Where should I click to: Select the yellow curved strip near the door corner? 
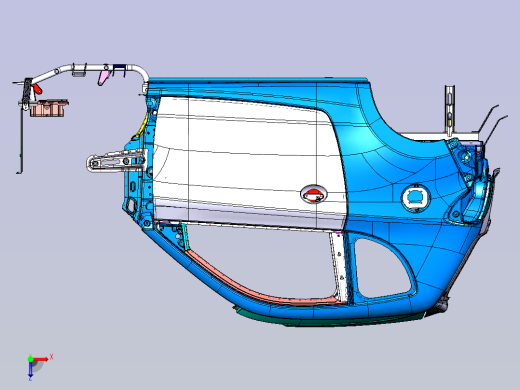(142, 126)
